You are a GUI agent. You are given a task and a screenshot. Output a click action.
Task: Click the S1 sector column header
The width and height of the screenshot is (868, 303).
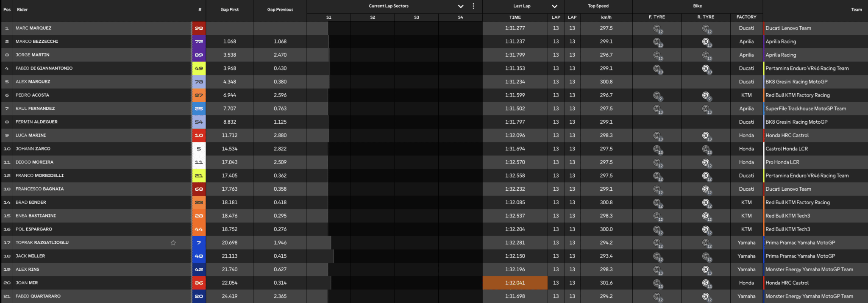329,17
